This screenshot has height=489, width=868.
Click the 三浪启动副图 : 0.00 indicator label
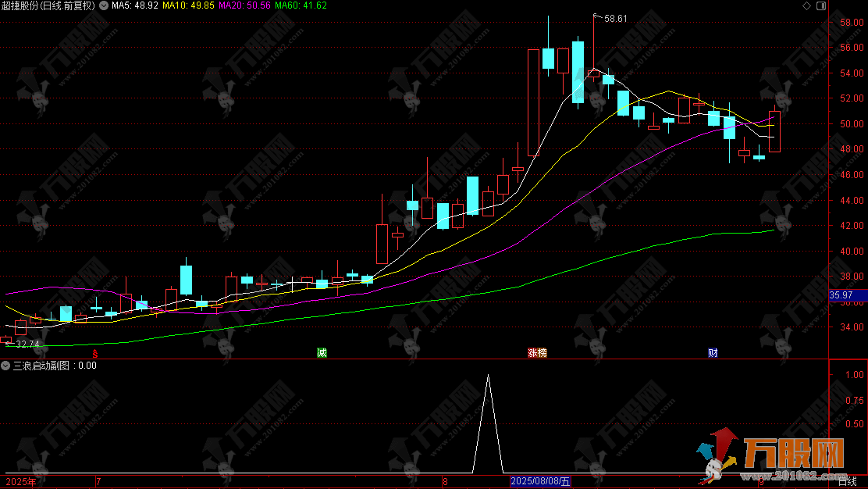55,366
